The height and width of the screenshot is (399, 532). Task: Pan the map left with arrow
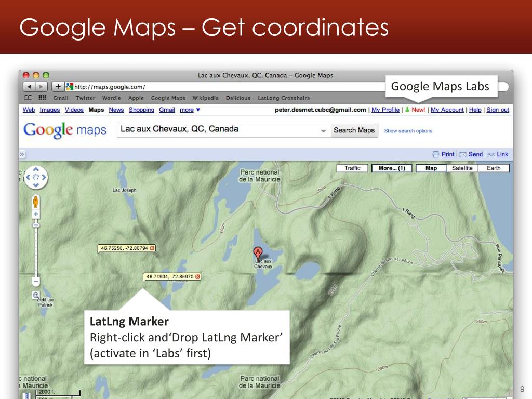pos(28,177)
